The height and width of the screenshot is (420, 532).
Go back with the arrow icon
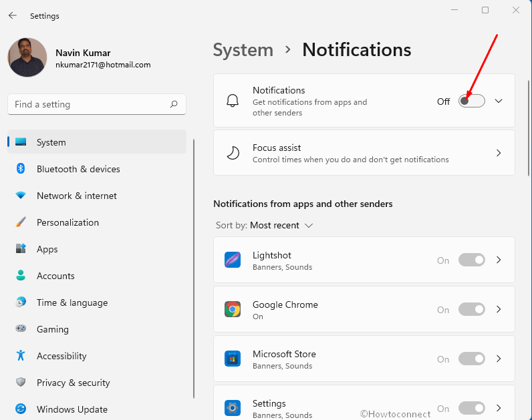tap(13, 15)
